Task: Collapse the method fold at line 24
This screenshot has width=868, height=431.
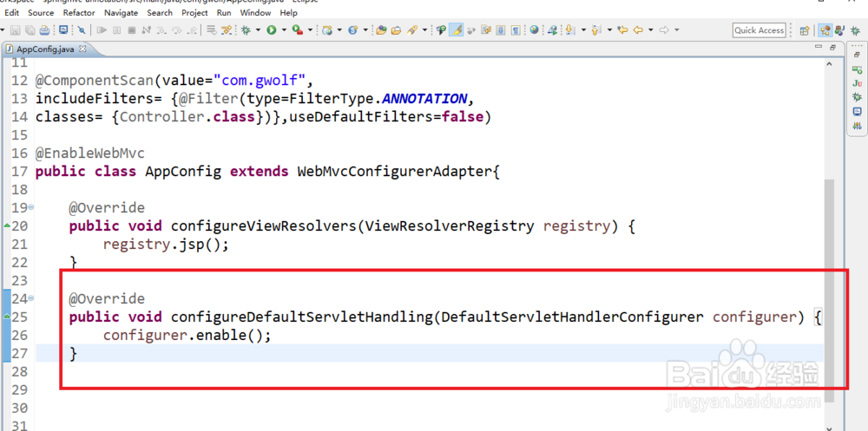Action: coord(30,298)
